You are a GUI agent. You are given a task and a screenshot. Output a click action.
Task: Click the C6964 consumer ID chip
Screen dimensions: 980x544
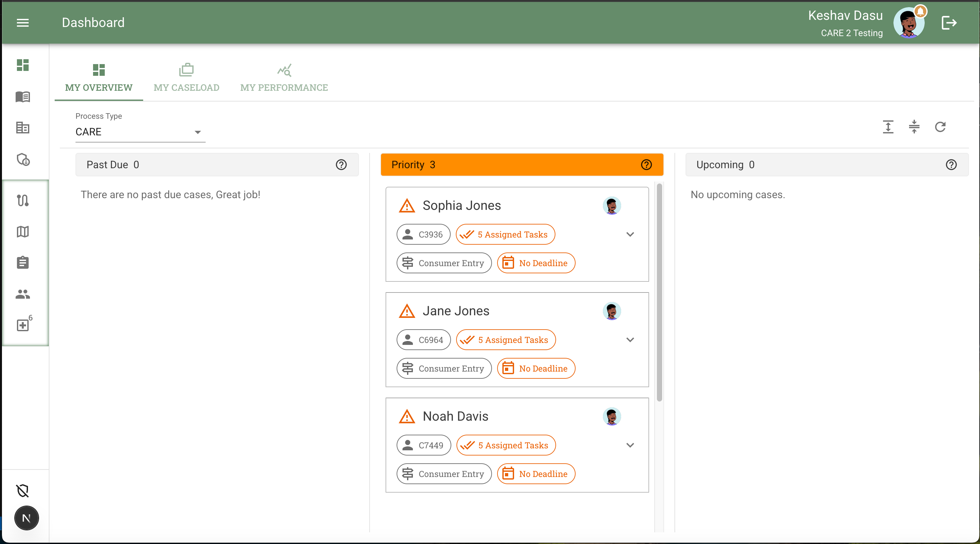click(423, 340)
